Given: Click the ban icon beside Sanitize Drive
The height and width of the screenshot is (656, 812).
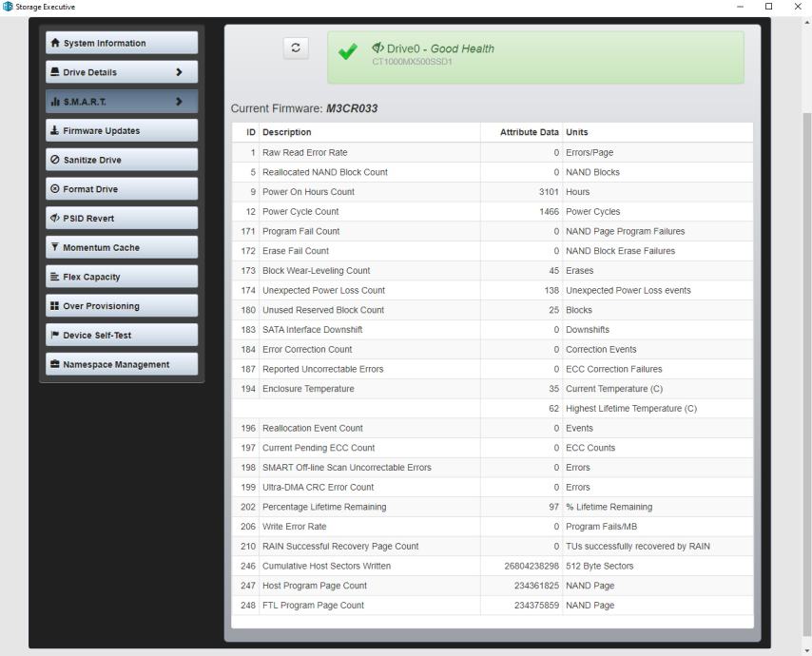Looking at the screenshot, I should pos(54,160).
